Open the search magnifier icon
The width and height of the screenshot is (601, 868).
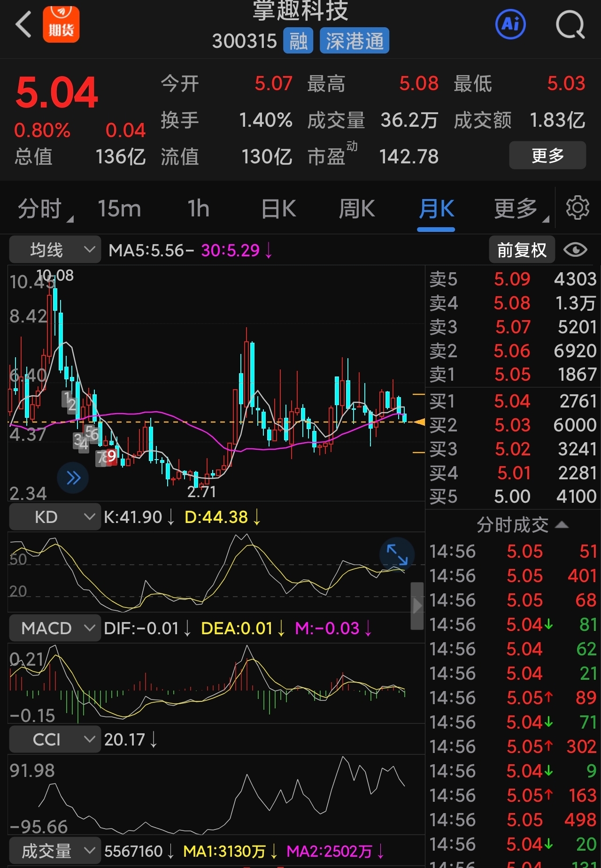tap(570, 25)
